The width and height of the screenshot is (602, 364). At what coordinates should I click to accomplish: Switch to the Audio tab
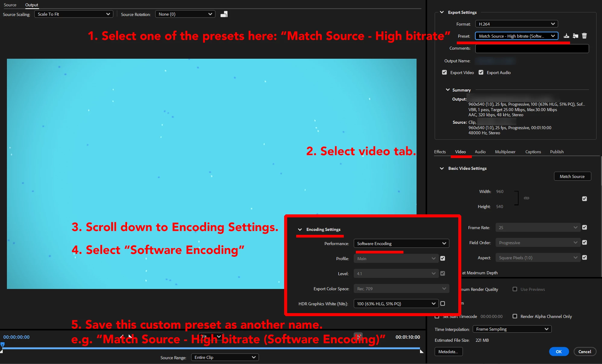pyautogui.click(x=480, y=152)
